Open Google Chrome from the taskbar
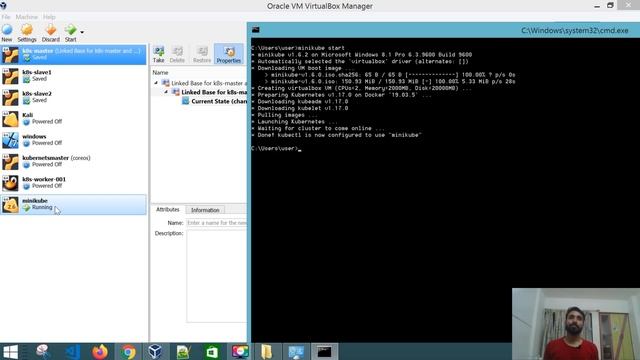640x360 pixels. [x=128, y=351]
